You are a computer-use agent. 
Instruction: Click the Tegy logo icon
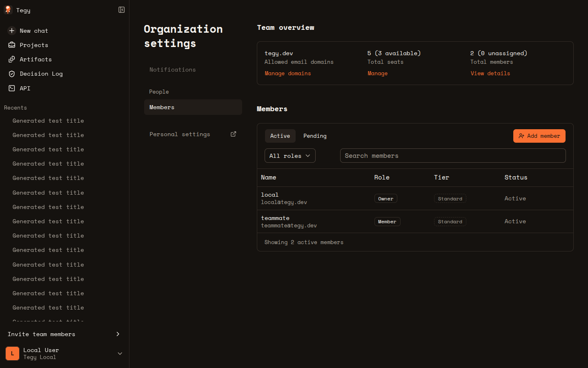pyautogui.click(x=8, y=10)
